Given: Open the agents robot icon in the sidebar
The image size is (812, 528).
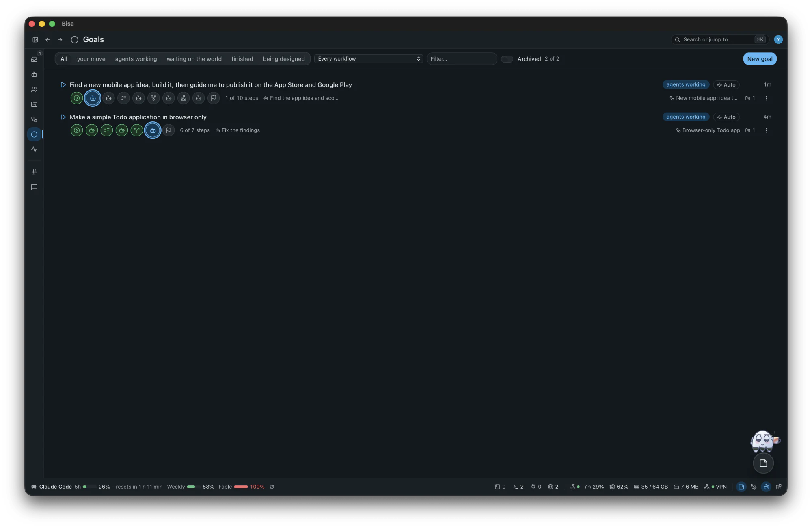Looking at the screenshot, I should coord(34,74).
